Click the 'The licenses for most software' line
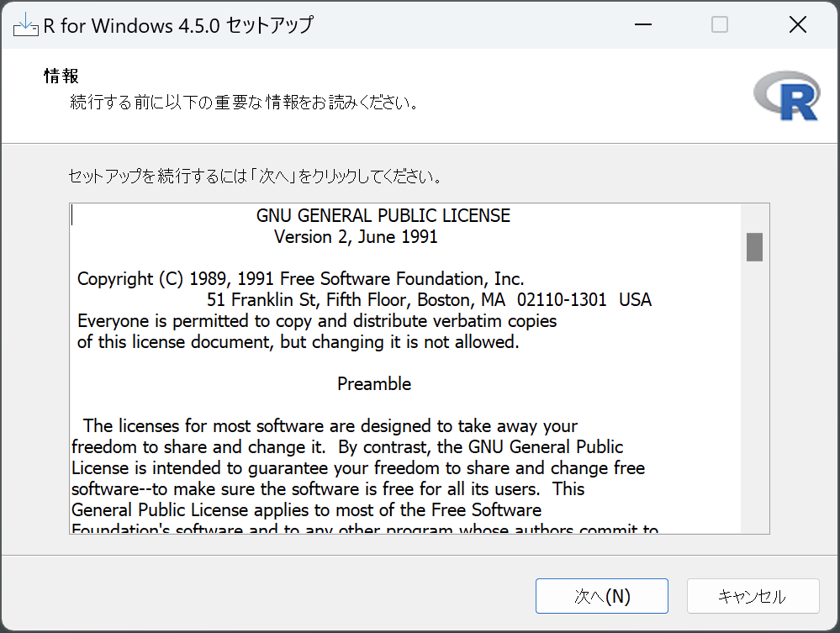The image size is (840, 633). (x=330, y=425)
